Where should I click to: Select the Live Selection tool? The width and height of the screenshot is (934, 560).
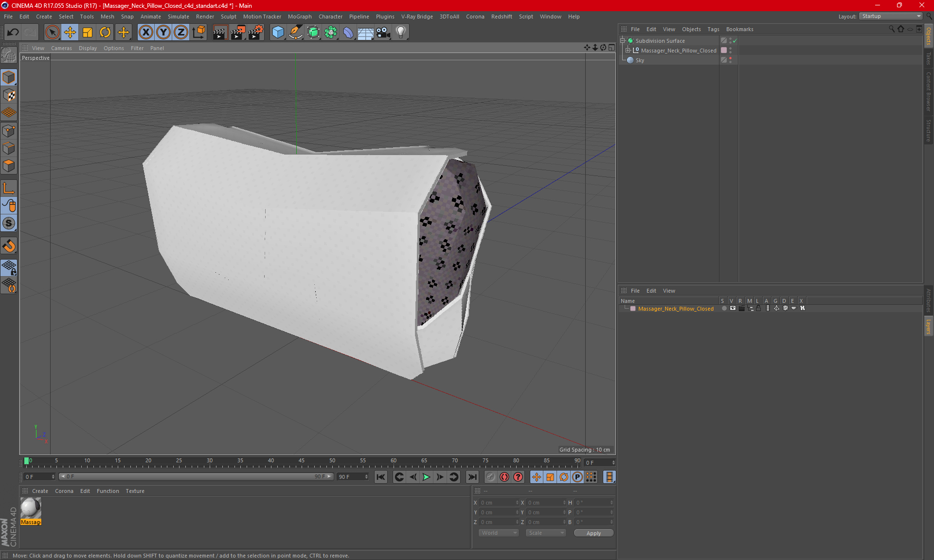tap(52, 32)
